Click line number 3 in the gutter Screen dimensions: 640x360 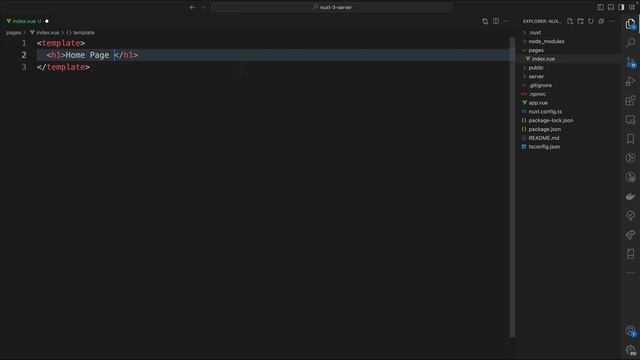24,67
